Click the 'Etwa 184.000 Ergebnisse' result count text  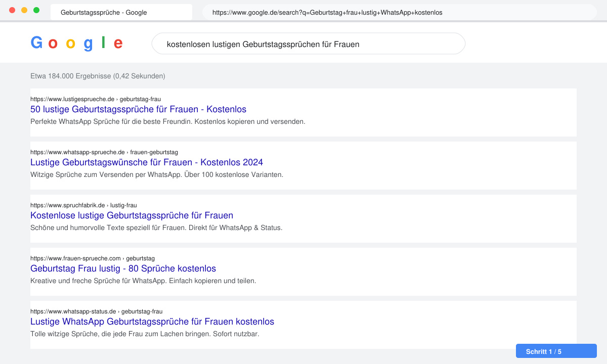pos(98,76)
